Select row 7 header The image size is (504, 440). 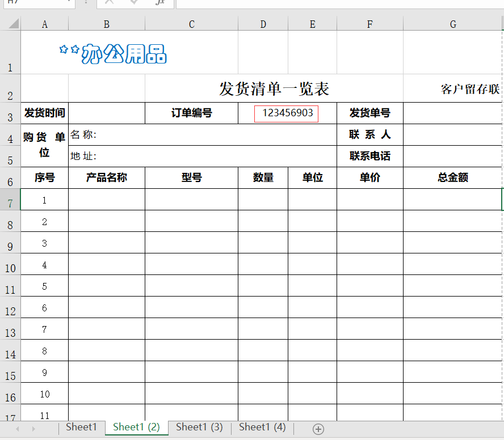tap(10, 200)
